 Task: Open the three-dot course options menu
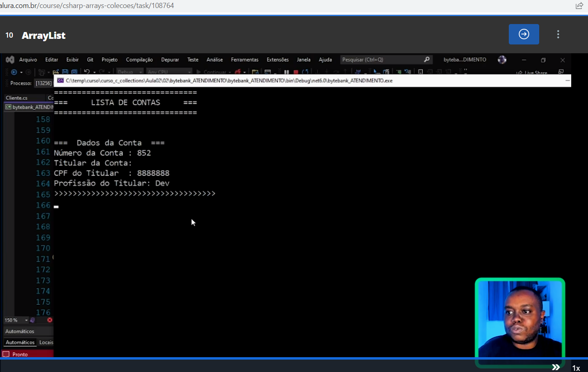pos(558,34)
